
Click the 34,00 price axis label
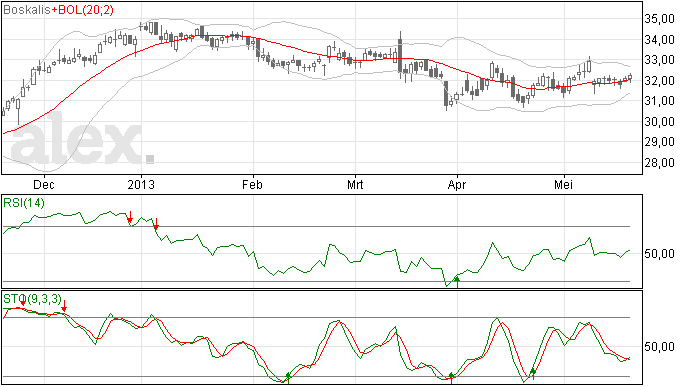pos(659,40)
